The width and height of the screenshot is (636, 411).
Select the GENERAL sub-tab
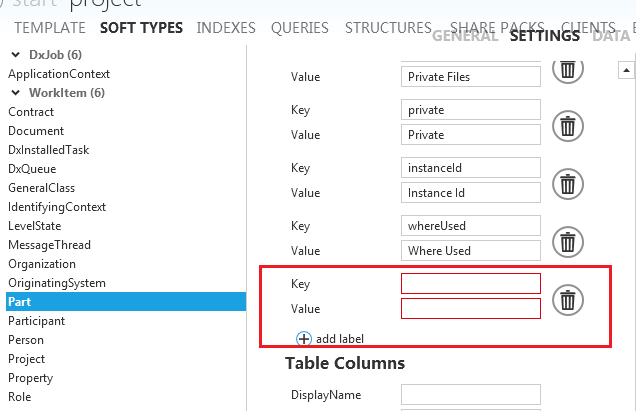pyautogui.click(x=464, y=37)
